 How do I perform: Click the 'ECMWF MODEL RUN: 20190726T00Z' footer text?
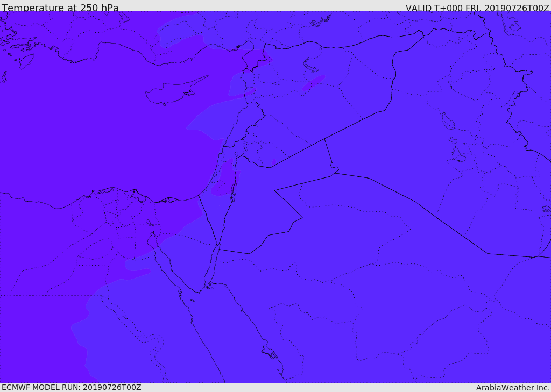point(72,387)
